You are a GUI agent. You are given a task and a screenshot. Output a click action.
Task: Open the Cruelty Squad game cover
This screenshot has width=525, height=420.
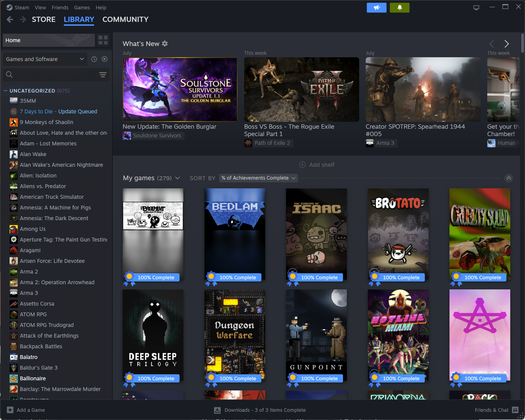tap(480, 234)
